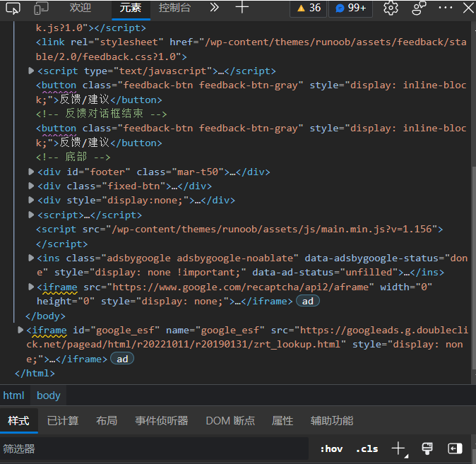Select body in the breadcrumb bar

(x=49, y=395)
